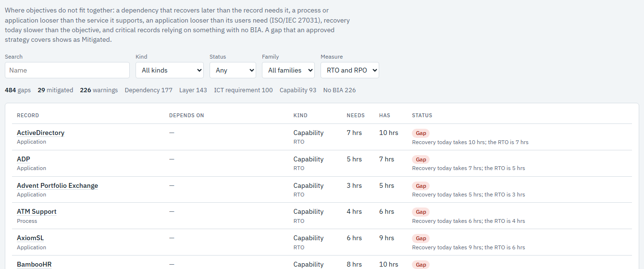Open the Measure dropdown showing RTO and RPO
This screenshot has height=269, width=644.
pos(350,70)
